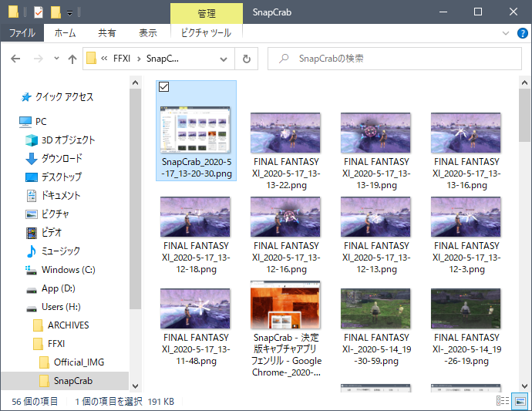Click the SnapC... breadcrumb in address bar
Viewport: 532px width, 411px height.
[162, 59]
